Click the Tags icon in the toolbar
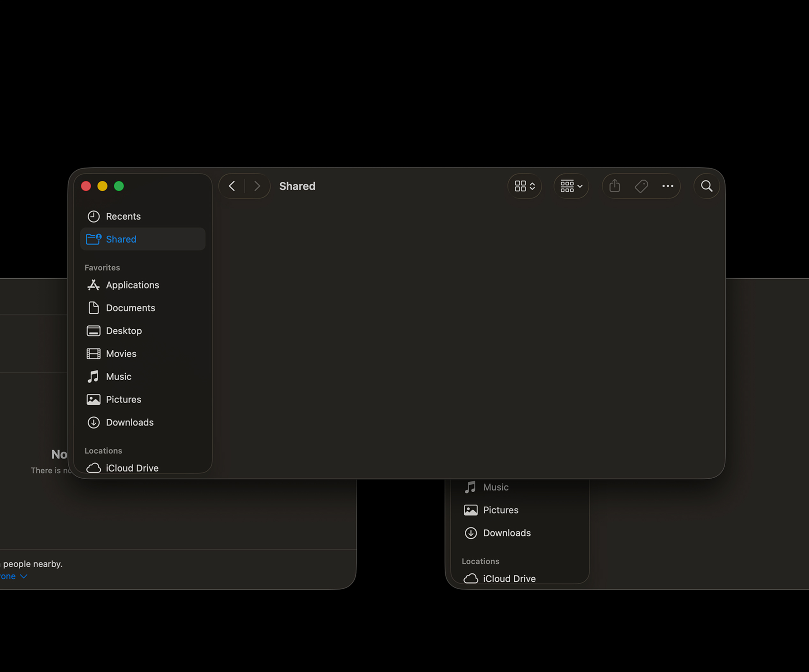 coord(641,186)
